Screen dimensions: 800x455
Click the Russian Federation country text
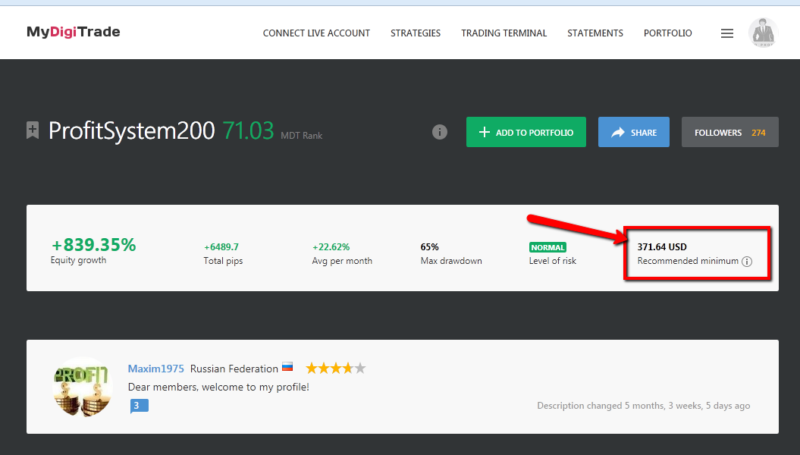[234, 368]
